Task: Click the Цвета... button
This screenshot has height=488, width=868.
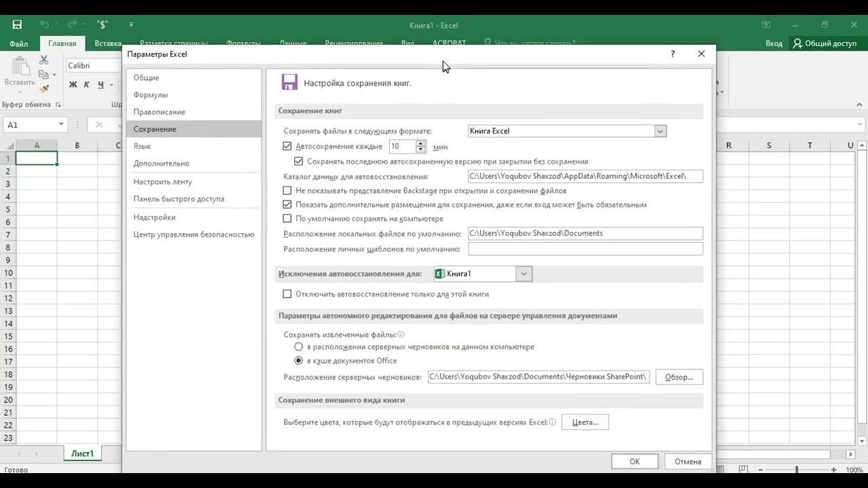Action: (585, 422)
